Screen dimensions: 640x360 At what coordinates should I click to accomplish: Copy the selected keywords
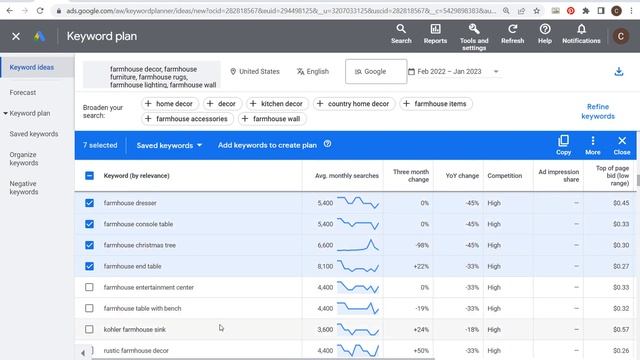click(563, 145)
